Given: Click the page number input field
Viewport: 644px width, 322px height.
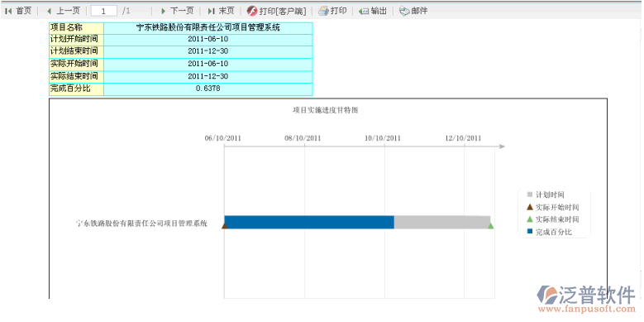Looking at the screenshot, I should tap(104, 11).
